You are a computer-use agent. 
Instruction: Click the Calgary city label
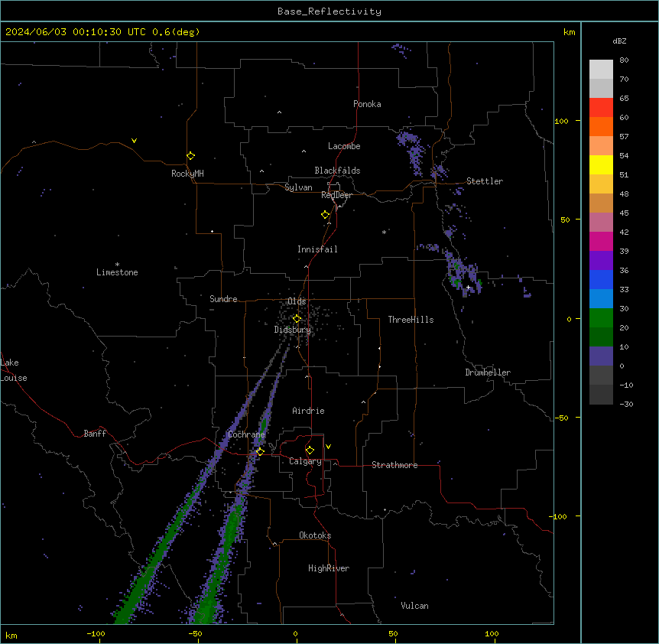(306, 461)
